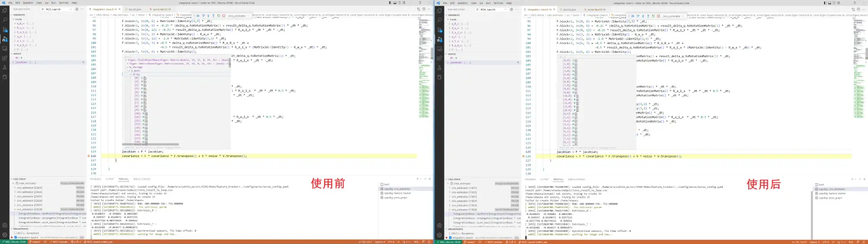Select Output panel tab in left window
Viewport: 868px width, 244px height.
point(109,179)
